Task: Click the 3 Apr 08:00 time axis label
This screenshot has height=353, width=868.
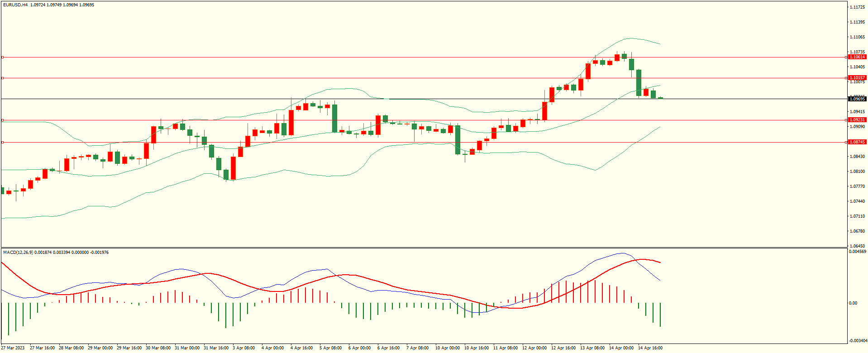Action: pos(243,348)
